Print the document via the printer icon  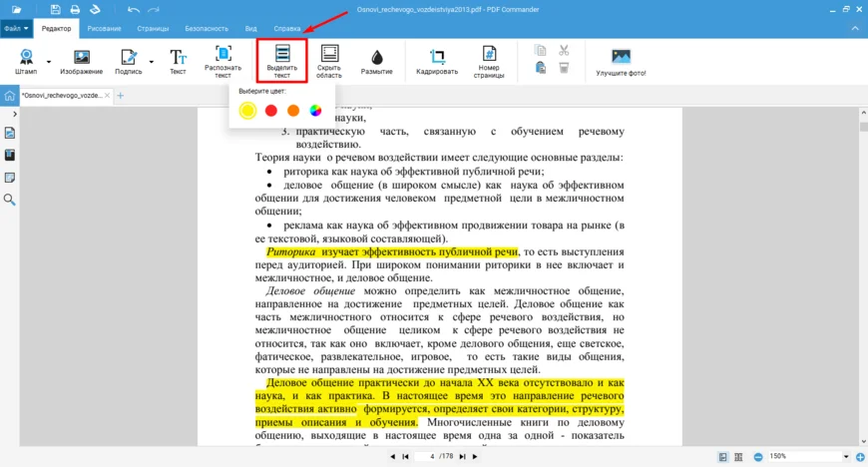click(x=75, y=9)
